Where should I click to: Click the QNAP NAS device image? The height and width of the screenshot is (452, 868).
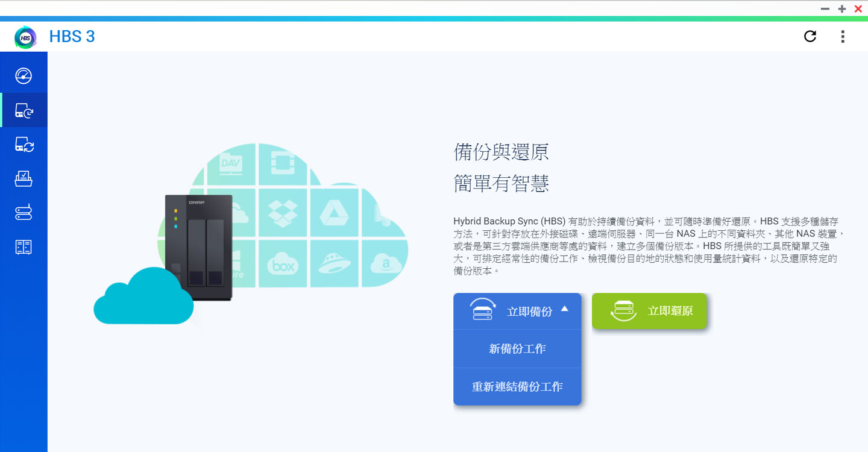199,247
